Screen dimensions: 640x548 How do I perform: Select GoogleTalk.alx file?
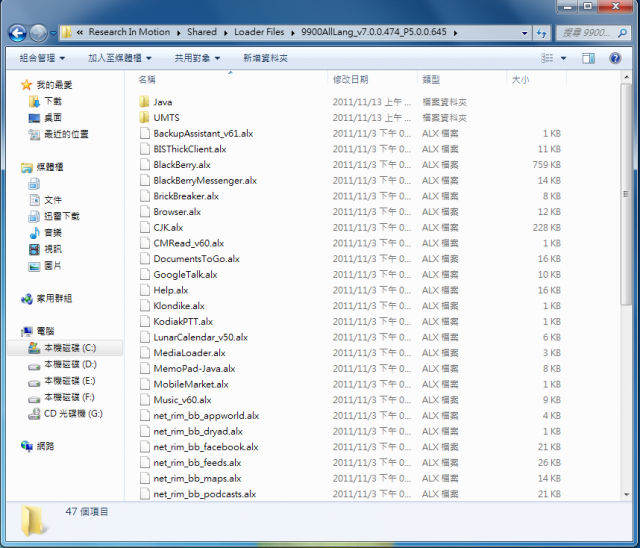185,274
